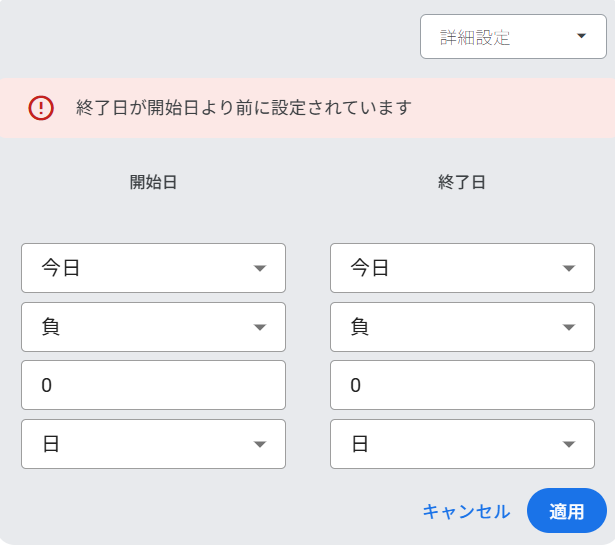This screenshot has width=615, height=545.
Task: Open the 詳細設定 dropdown
Action: [x=513, y=37]
